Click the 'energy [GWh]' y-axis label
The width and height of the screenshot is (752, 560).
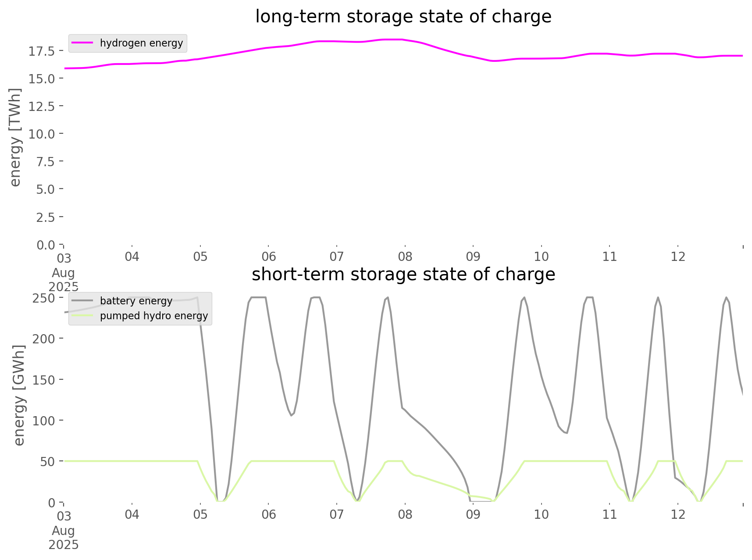[x=19, y=395]
